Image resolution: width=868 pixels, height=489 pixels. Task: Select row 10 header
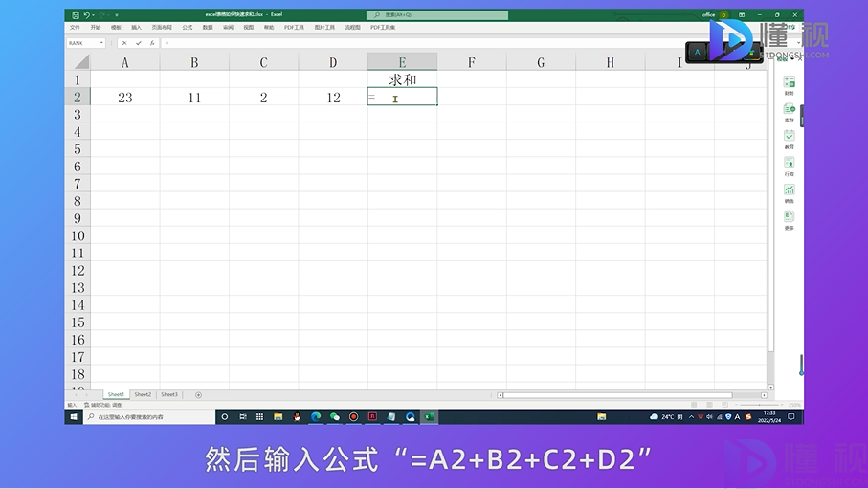pos(78,235)
